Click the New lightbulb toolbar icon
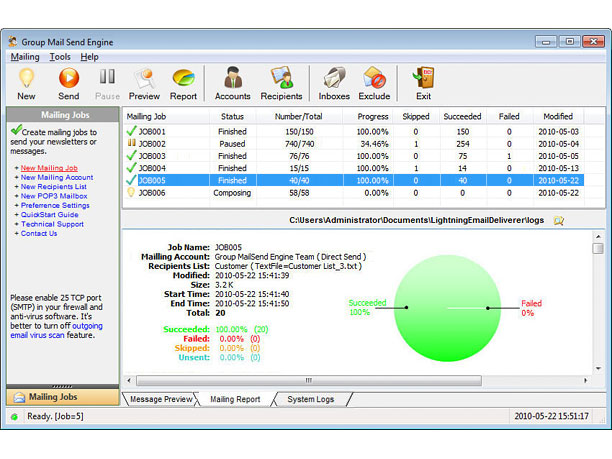The height and width of the screenshot is (459, 612). click(x=26, y=78)
